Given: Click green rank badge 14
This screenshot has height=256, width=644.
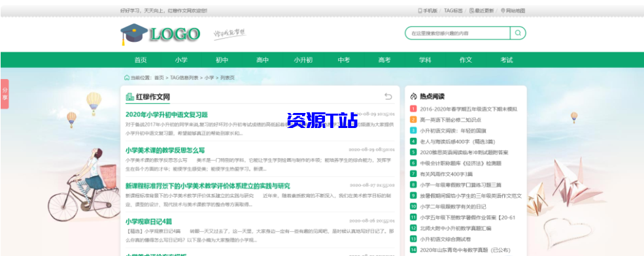Looking at the screenshot, I should tap(413, 249).
